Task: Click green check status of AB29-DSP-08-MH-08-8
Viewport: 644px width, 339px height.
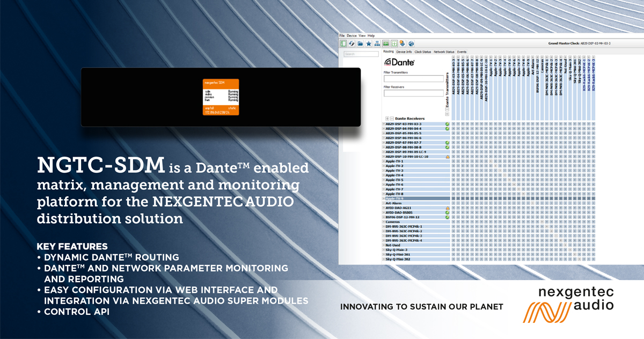Action: click(x=447, y=147)
